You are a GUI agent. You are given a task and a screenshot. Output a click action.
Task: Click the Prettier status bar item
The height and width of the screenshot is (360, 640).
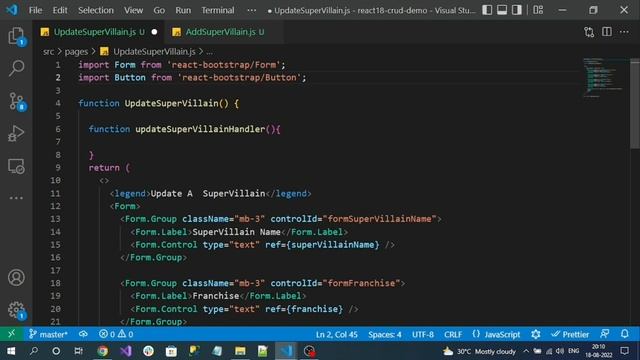tap(570, 334)
